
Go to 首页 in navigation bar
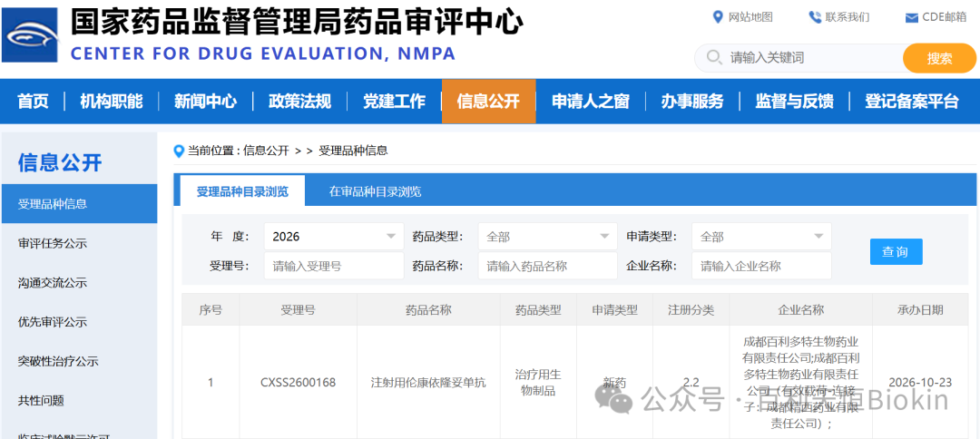tap(33, 102)
